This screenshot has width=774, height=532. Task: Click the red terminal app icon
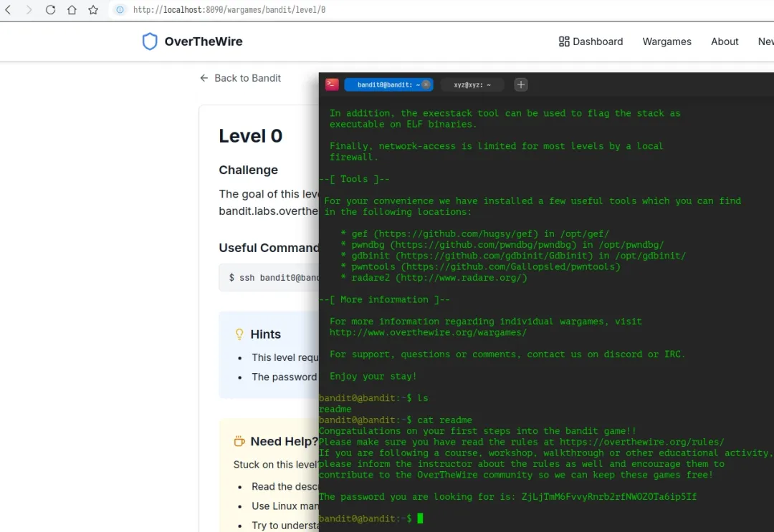pos(333,84)
